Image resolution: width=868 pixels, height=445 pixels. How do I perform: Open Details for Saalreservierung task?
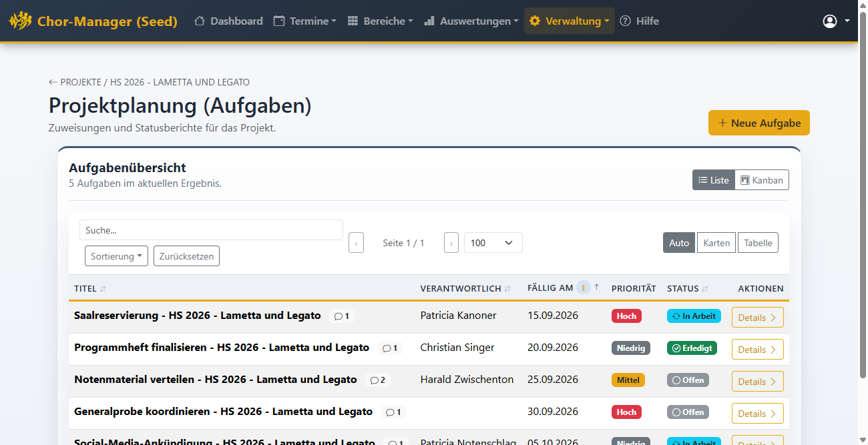tap(758, 318)
